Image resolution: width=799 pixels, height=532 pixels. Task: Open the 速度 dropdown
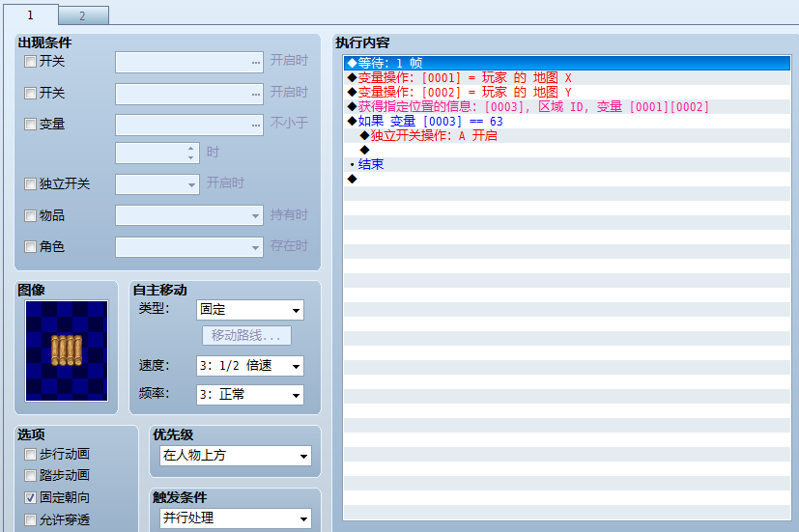coord(249,366)
